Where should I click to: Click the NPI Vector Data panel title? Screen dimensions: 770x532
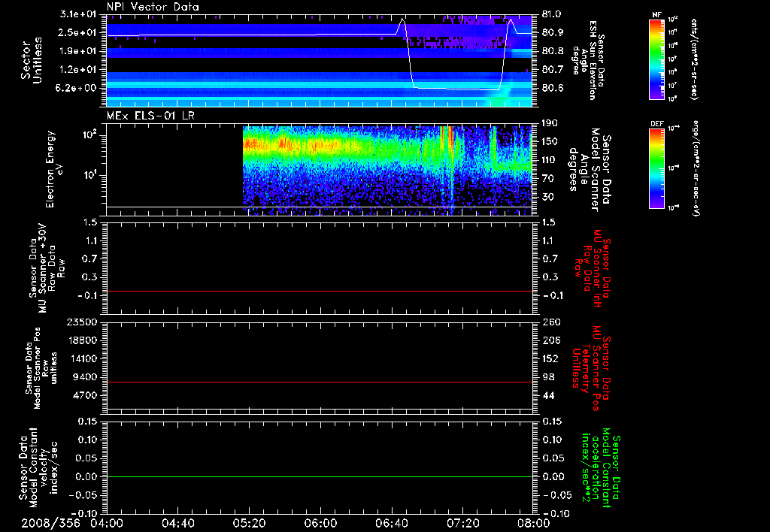coord(153,7)
